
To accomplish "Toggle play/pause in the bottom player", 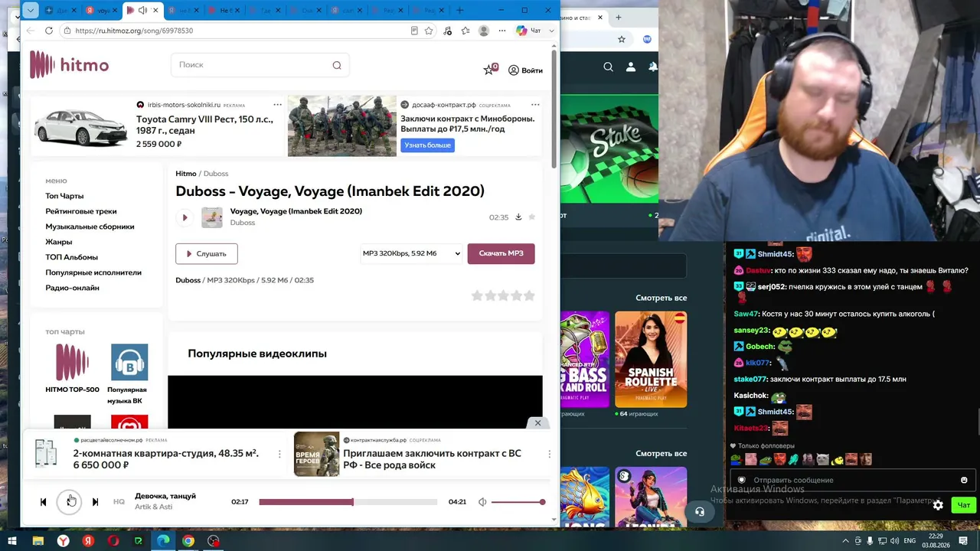I will (x=70, y=502).
